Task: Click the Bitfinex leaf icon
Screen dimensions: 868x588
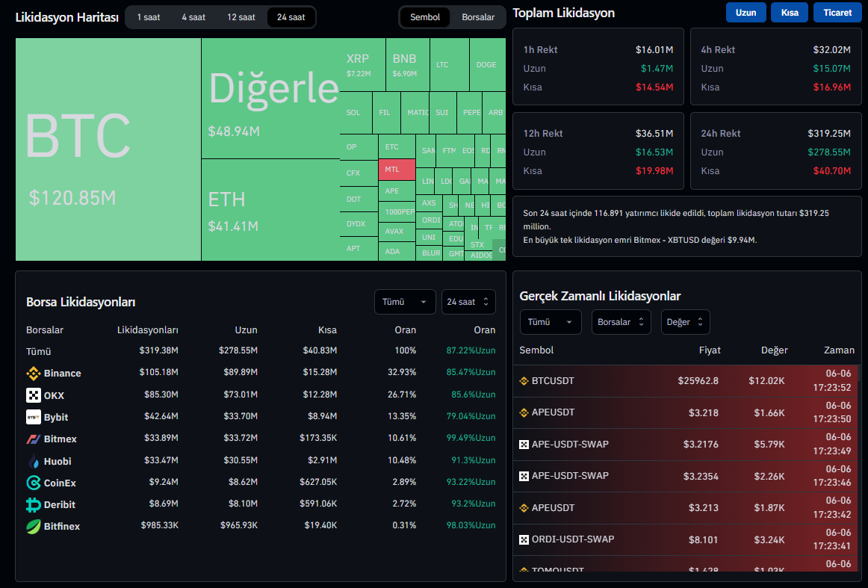Action: (33, 526)
